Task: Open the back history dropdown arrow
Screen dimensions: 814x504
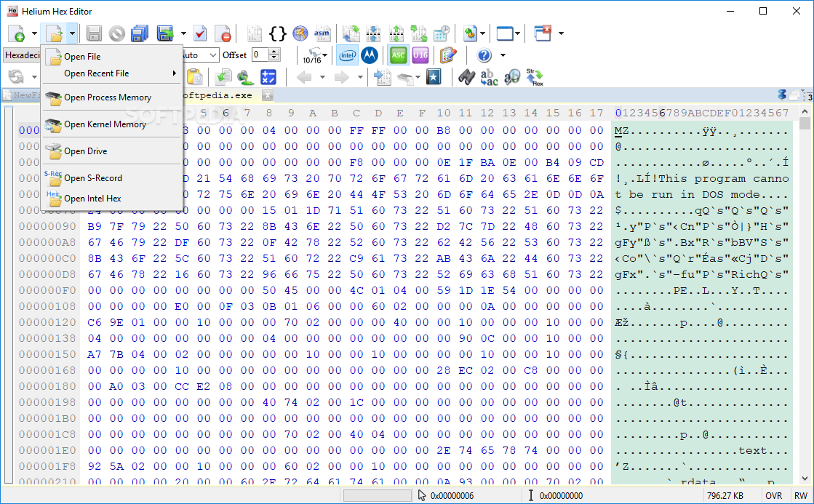Action: click(322, 77)
